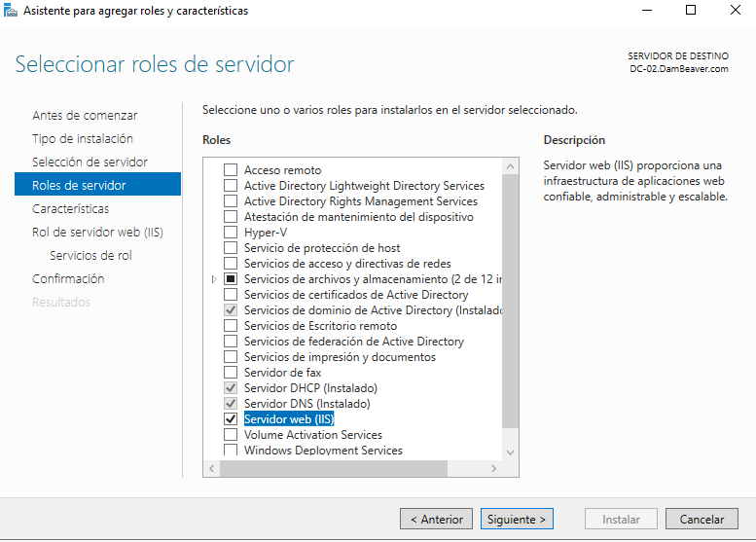Select Volume Activation Services row label
The width and height of the screenshot is (756, 542).
click(313, 434)
